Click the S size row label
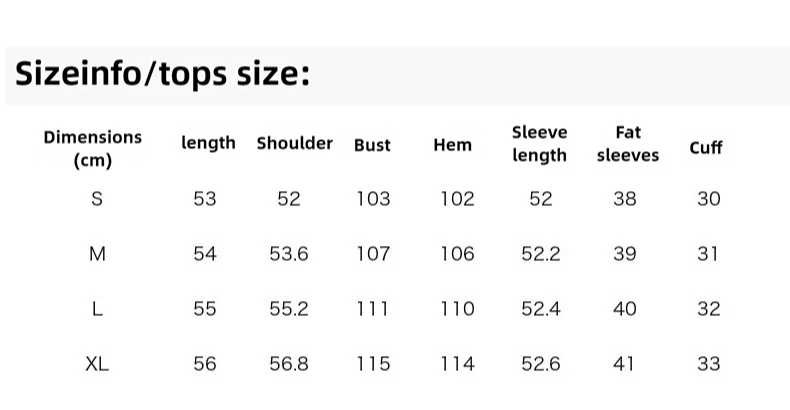Screen dimensions: 790x410 tap(97, 199)
